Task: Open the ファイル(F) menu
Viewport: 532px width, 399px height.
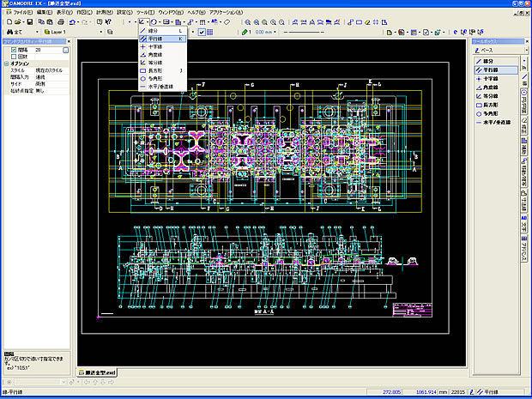Action: click(23, 13)
